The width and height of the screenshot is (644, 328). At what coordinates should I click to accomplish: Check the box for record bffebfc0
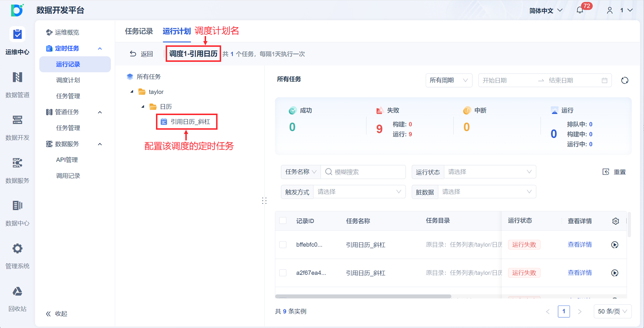pyautogui.click(x=283, y=244)
